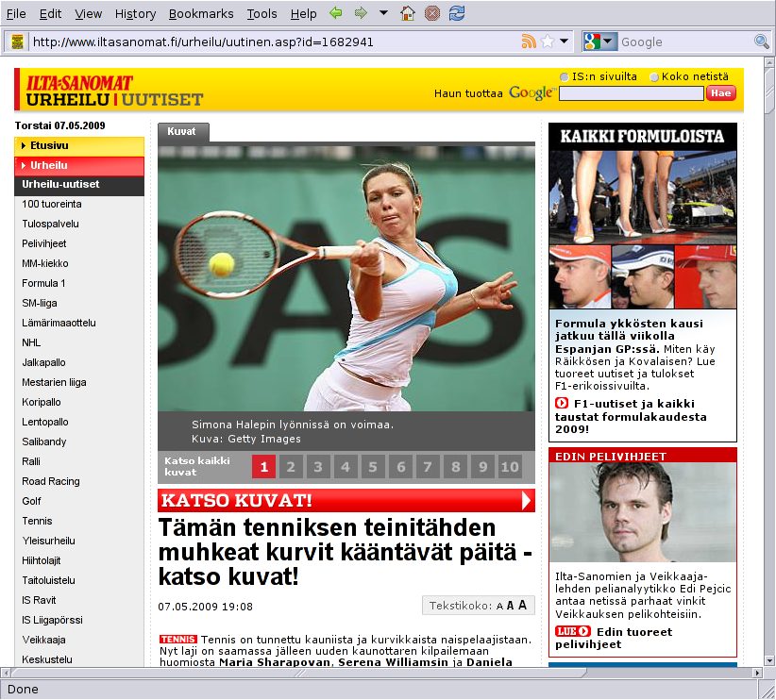Click the red Hae search button
The image size is (776, 700).
[x=721, y=93]
